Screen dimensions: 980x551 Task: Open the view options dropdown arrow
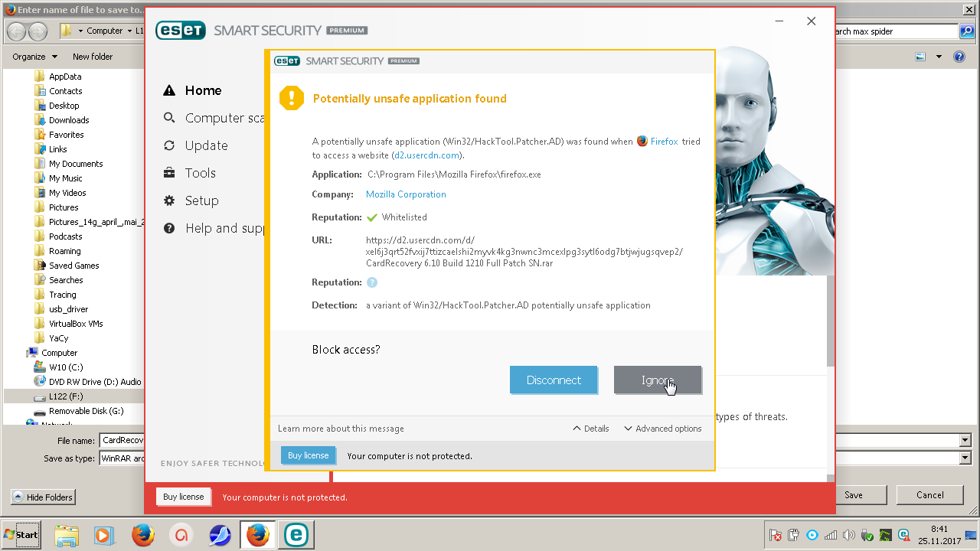939,57
